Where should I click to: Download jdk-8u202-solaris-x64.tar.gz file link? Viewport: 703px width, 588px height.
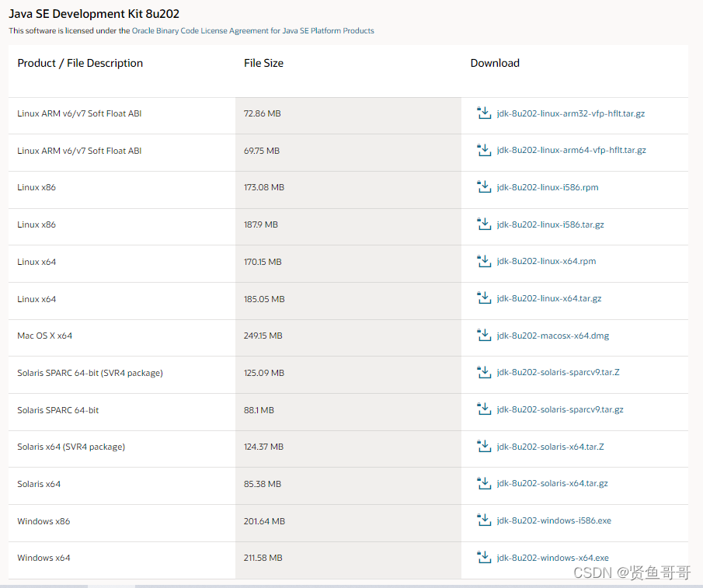click(552, 484)
